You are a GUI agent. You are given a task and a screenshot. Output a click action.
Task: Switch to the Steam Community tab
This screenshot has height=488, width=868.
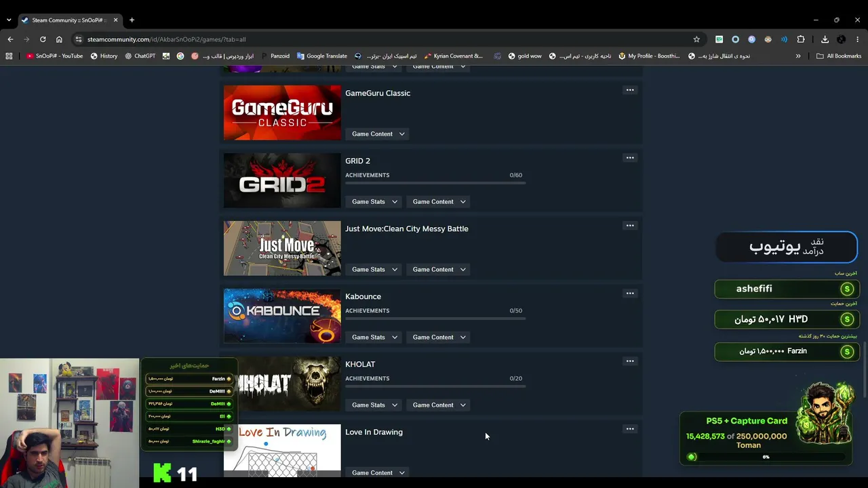(69, 20)
